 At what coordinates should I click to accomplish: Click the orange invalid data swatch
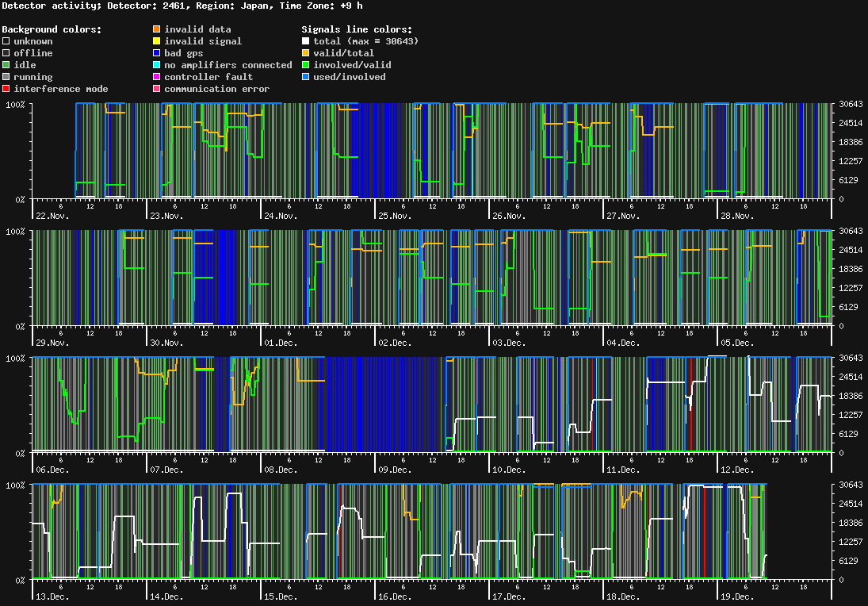click(x=157, y=29)
